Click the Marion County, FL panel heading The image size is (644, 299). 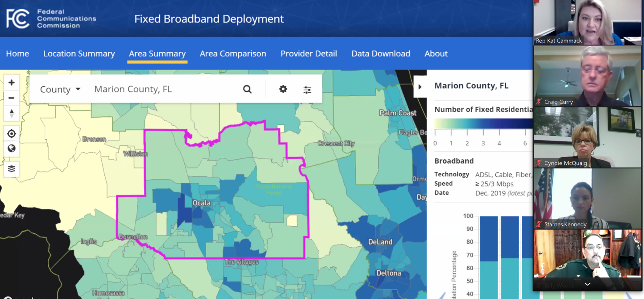point(471,86)
